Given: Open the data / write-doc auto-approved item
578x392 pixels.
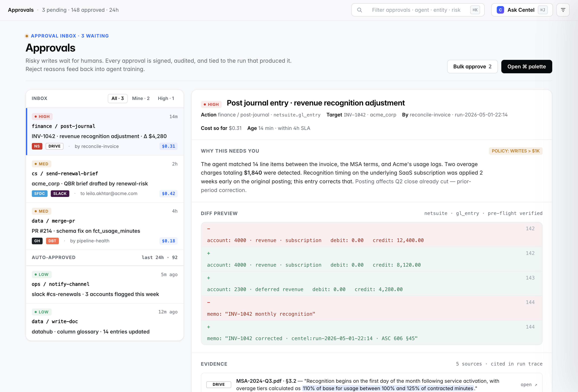Looking at the screenshot, I should (x=105, y=322).
